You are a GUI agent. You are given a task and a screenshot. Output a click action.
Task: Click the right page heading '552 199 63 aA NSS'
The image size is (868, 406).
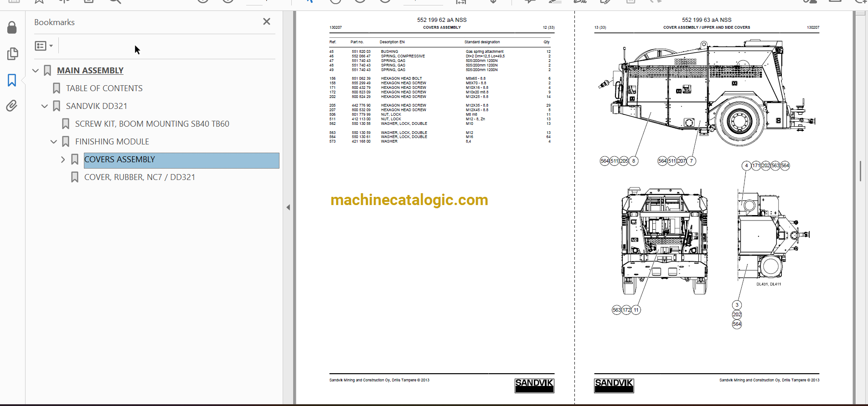pyautogui.click(x=707, y=20)
